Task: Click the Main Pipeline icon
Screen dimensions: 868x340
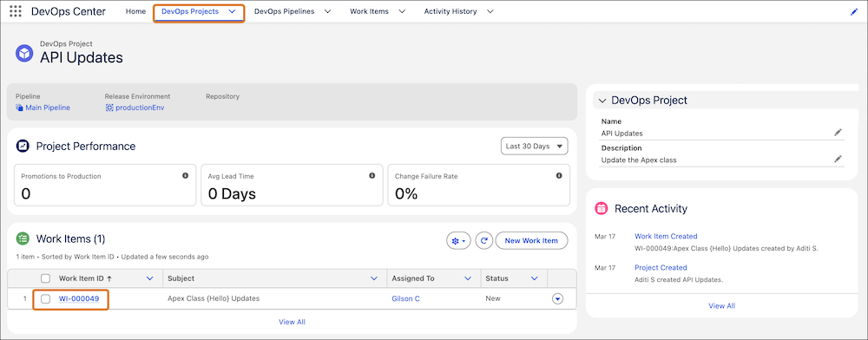Action: click(19, 108)
